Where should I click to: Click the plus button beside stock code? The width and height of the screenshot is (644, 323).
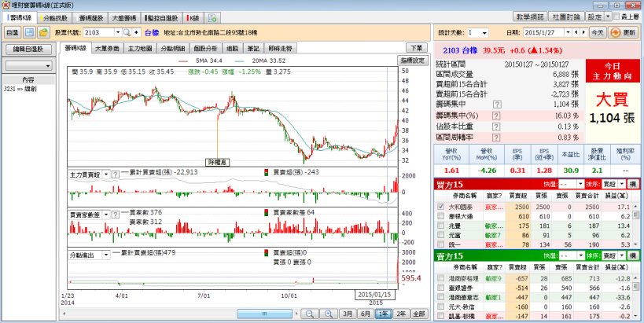point(136,32)
